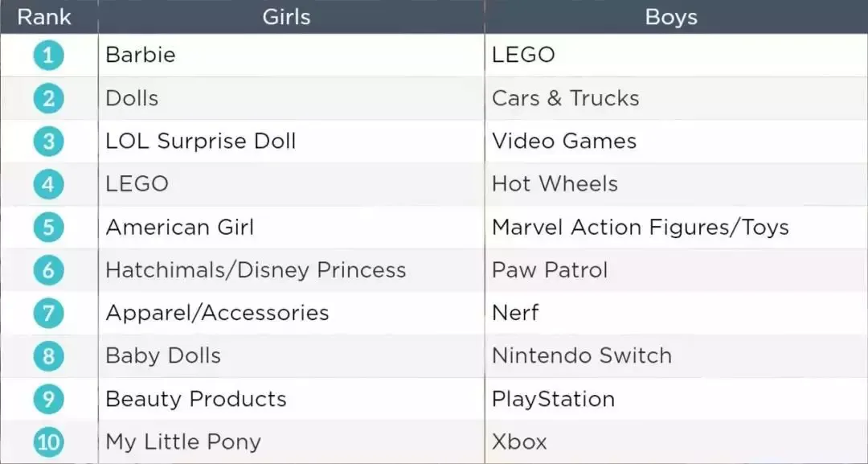Click the rank 8 circle badge
Screen dimensions: 868x464
(x=48, y=356)
